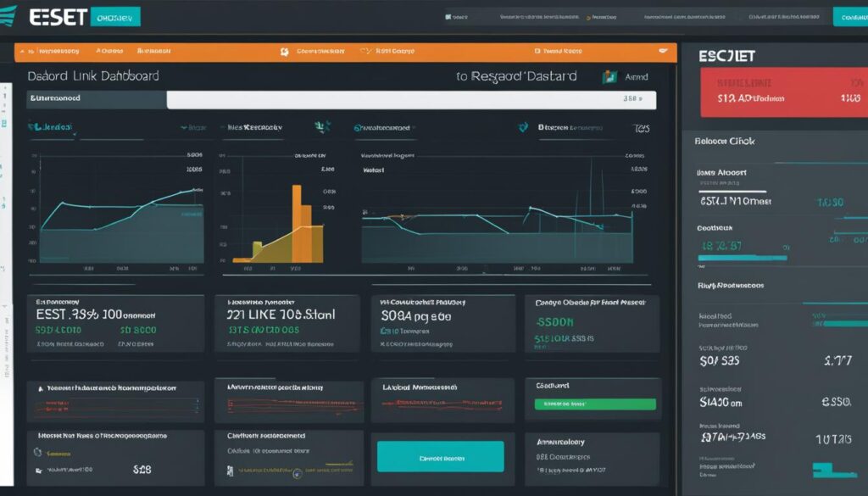Click the 'S1A00 om' value in the sidebar

pyautogui.click(x=721, y=403)
